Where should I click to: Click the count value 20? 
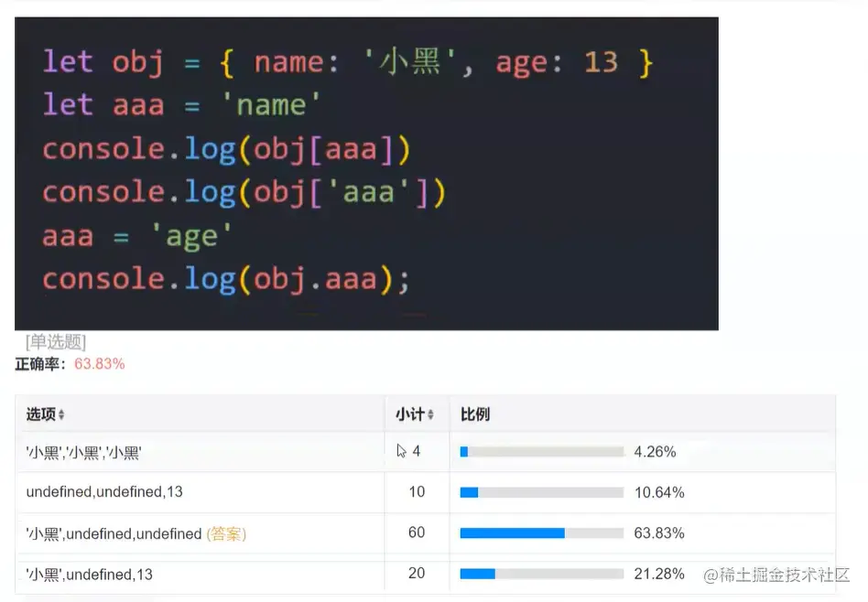417,574
